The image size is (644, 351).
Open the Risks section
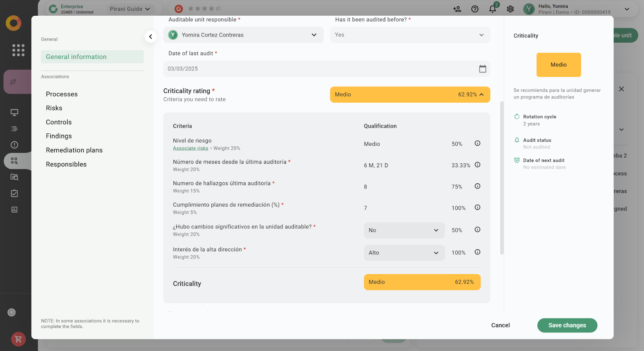point(54,108)
